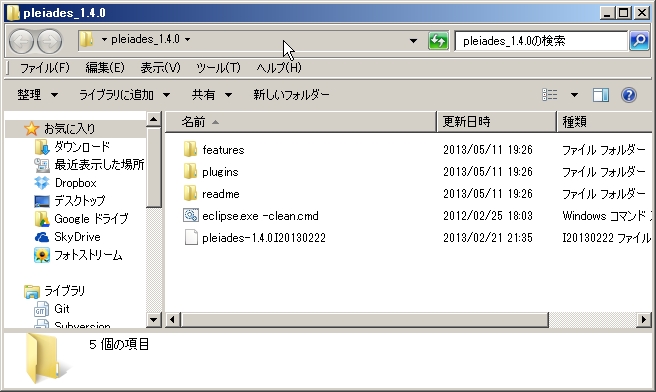Click the search magnifier icon
This screenshot has height=392, width=656.
[639, 41]
